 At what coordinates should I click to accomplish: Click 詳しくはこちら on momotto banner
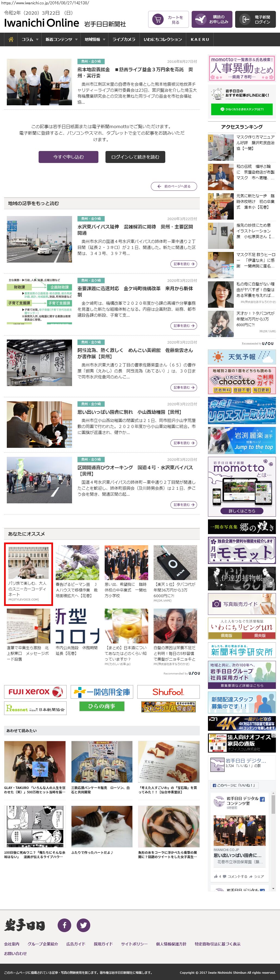point(242,511)
